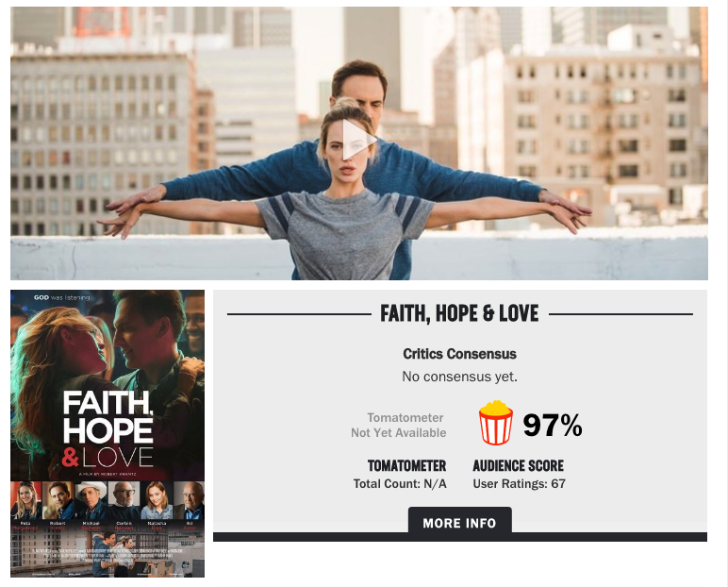728x587 pixels.
Task: Click Corbin Bernsen's photo on the poster
Action: pyautogui.click(x=124, y=500)
